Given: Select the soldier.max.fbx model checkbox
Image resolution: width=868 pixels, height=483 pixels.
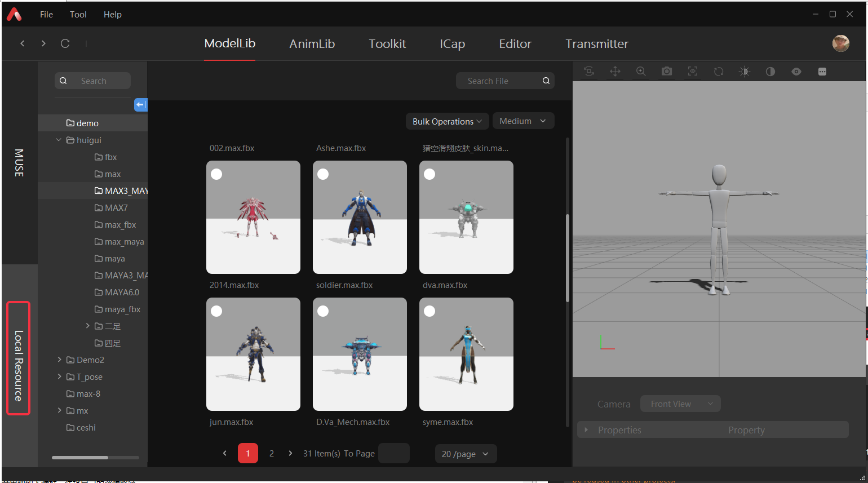Looking at the screenshot, I should coord(323,174).
